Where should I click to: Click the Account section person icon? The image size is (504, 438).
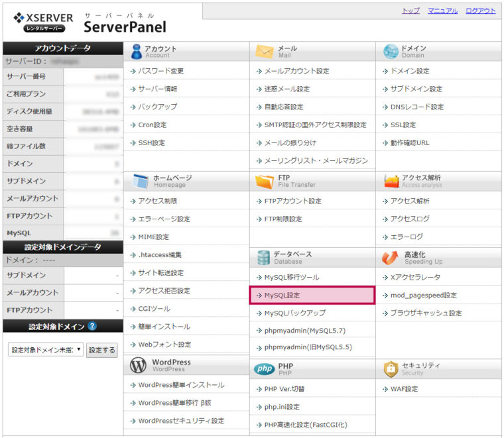point(137,52)
